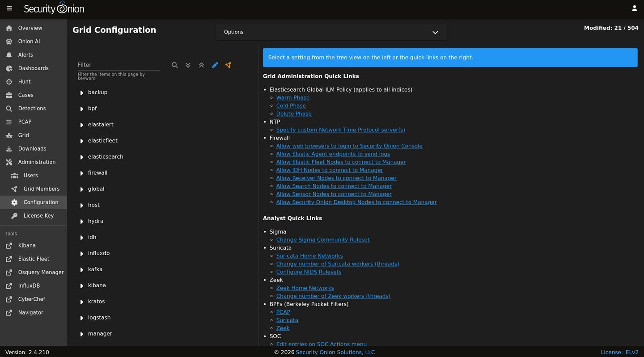The height and width of the screenshot is (357, 644).
Task: Click the PCAP sidebar icon
Action: (9, 122)
